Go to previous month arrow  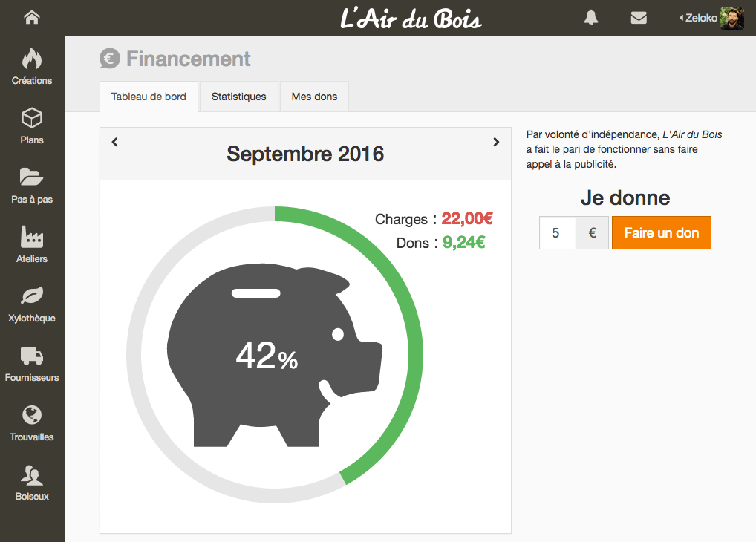click(x=115, y=142)
